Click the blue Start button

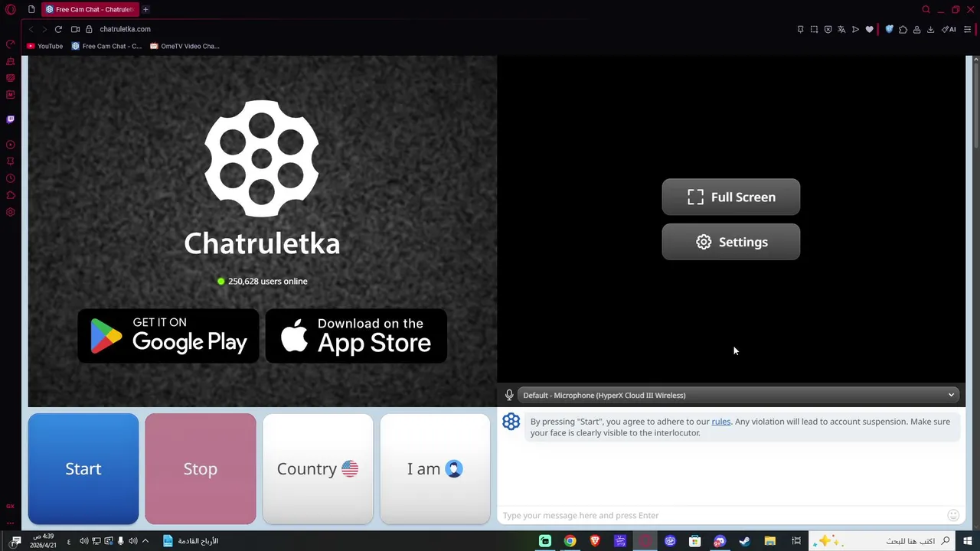[83, 468]
